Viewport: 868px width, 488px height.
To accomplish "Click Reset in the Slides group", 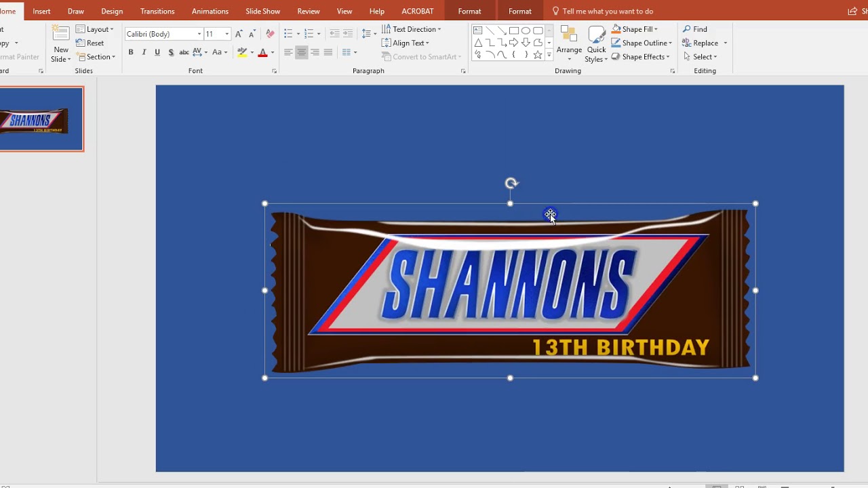I will (x=90, y=43).
